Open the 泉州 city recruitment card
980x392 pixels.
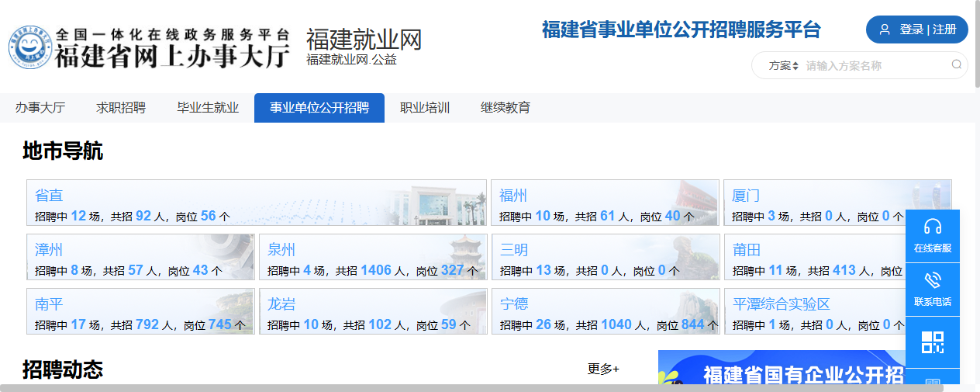click(x=373, y=258)
